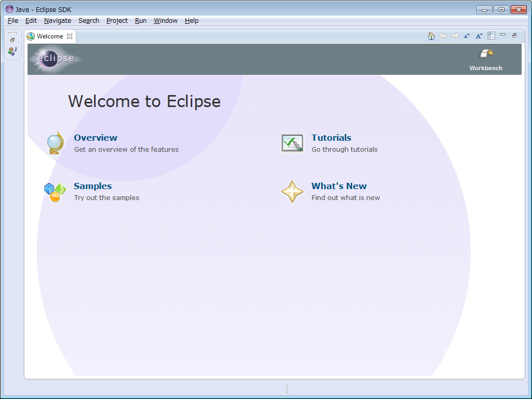Open the Edit menu
Image resolution: width=532 pixels, height=399 pixels.
click(x=31, y=21)
